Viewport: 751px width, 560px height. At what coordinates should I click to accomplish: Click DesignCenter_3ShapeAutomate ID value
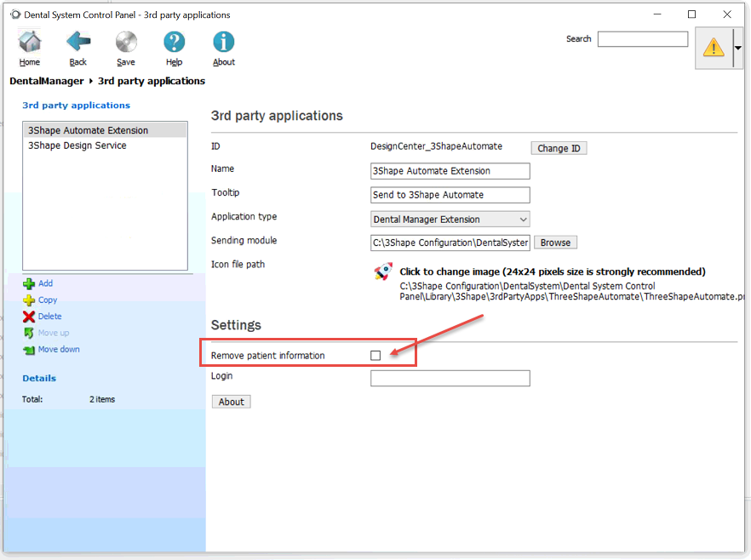436,146
